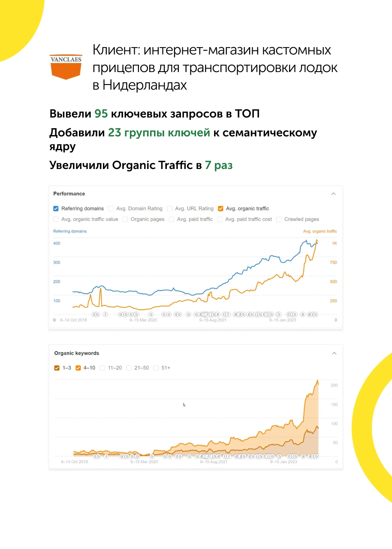Image resolution: width=392 pixels, height=549 pixels.
Task: Click the Organic keywords panel title
Action: 76,353
